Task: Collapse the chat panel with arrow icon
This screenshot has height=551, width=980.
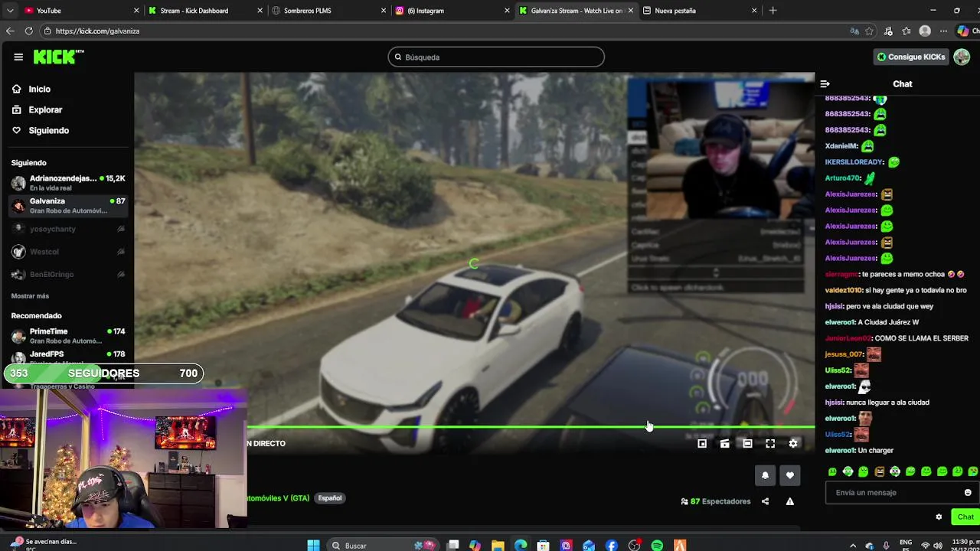Action: click(x=825, y=84)
